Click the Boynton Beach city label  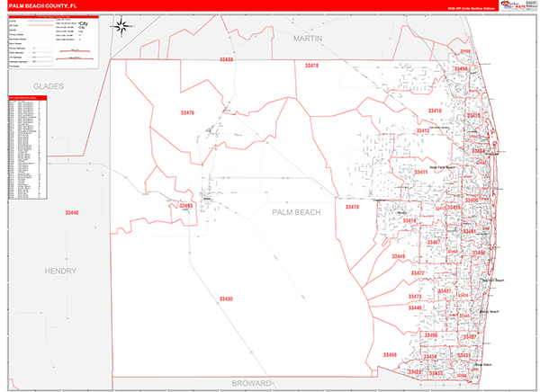(493, 281)
